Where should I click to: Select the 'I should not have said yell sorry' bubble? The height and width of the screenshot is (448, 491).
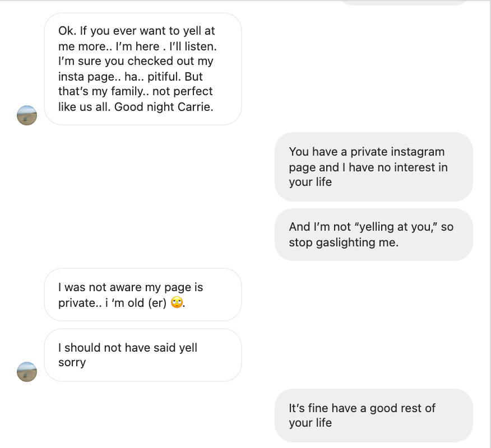tap(143, 355)
